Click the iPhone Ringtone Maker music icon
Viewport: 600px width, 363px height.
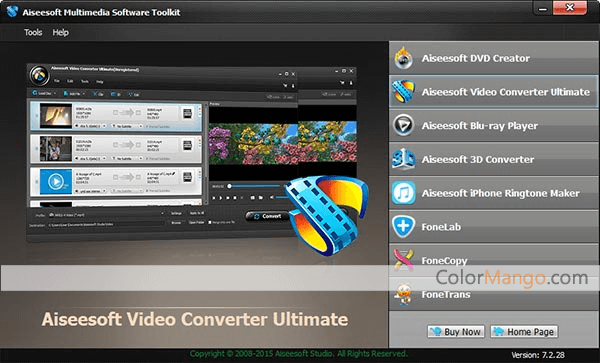[x=404, y=193]
